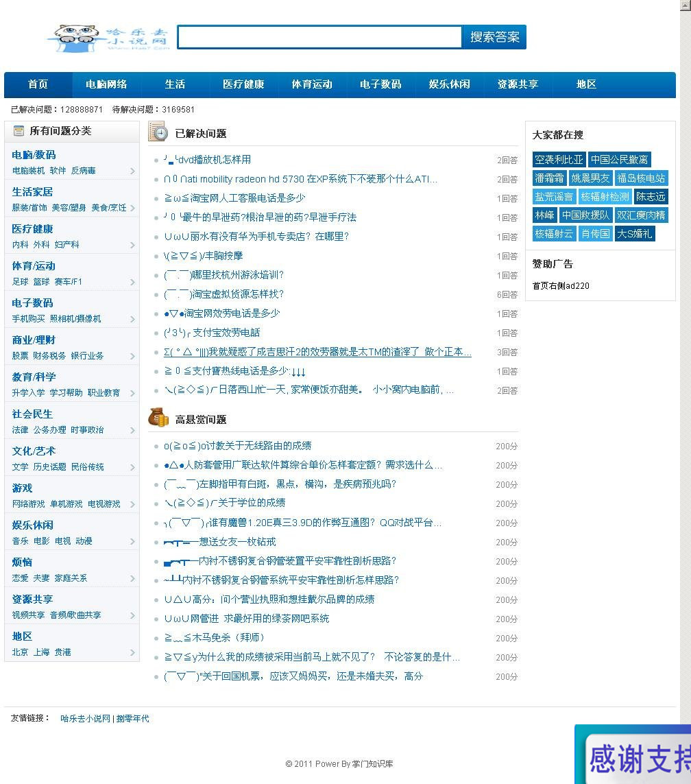Screen dimensions: 691x784
Task: Open the 丰胸按摩 question
Action: coord(204,256)
